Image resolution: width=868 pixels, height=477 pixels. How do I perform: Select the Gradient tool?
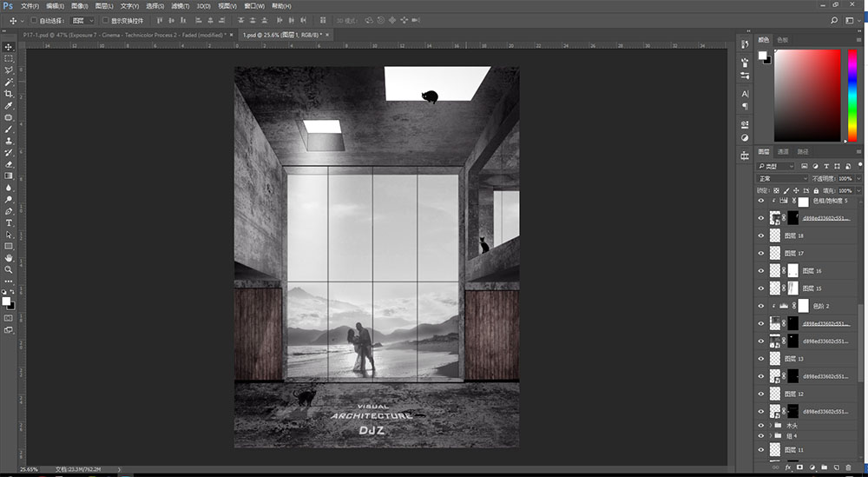(9, 176)
